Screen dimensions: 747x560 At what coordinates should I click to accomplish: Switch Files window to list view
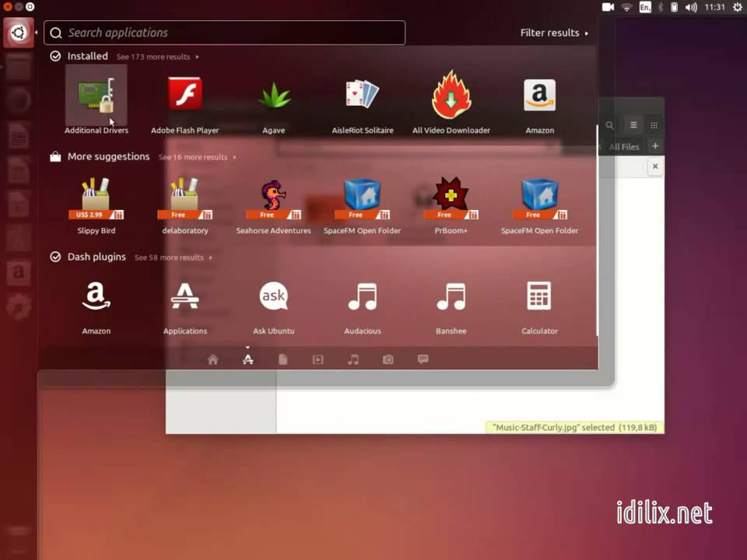[633, 125]
